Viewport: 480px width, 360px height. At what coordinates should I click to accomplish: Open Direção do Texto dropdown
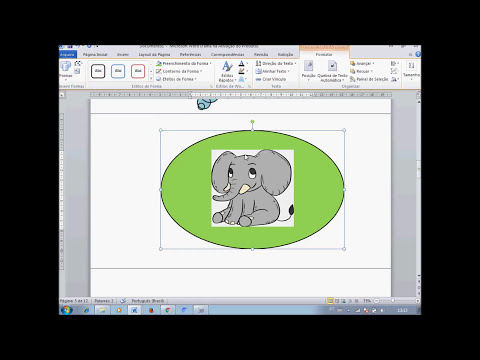(x=276, y=63)
